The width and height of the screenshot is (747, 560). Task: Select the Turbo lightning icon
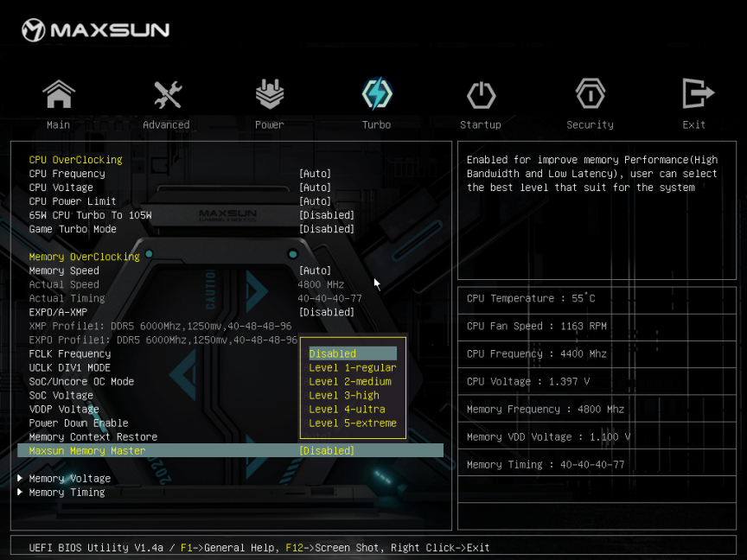[x=377, y=95]
